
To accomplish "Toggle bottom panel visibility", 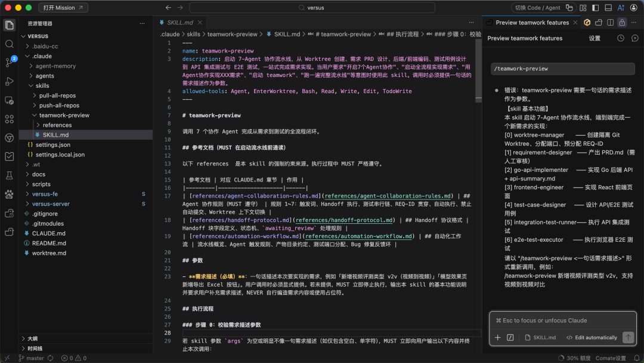I will click(608, 7).
